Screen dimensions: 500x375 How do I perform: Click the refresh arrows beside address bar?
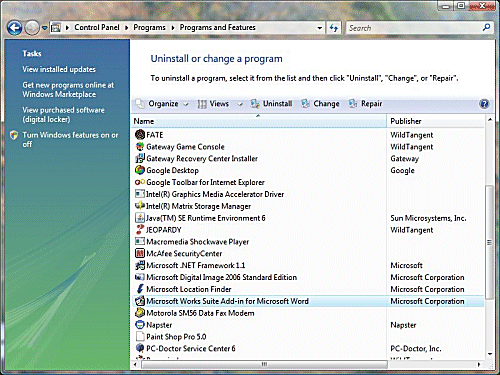click(x=333, y=28)
